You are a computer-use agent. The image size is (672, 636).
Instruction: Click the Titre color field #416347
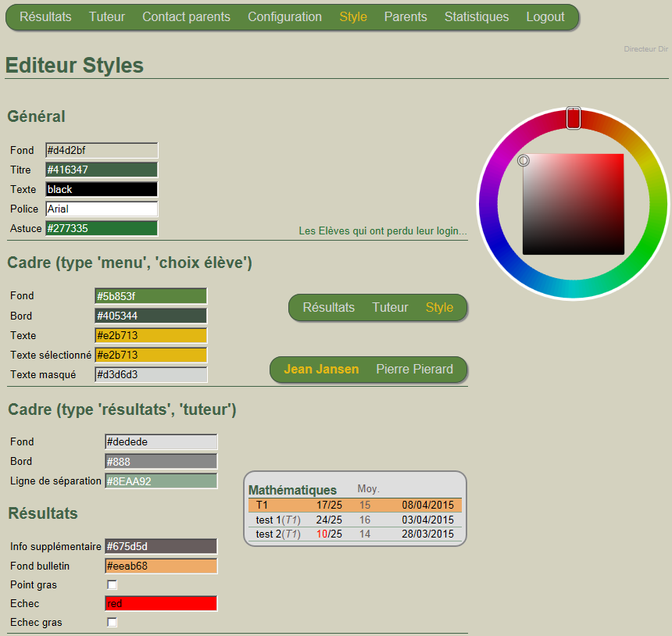[102, 170]
